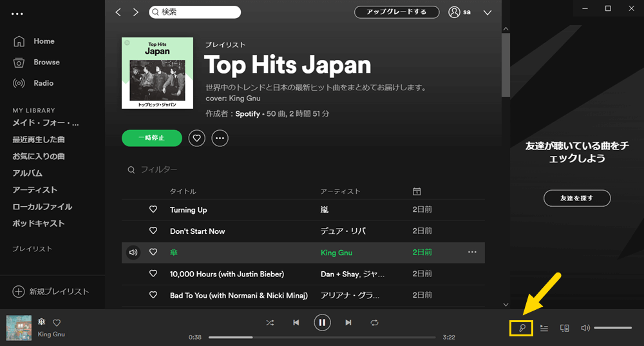Open アーティスト in the library
The width and height of the screenshot is (644, 346).
point(35,190)
